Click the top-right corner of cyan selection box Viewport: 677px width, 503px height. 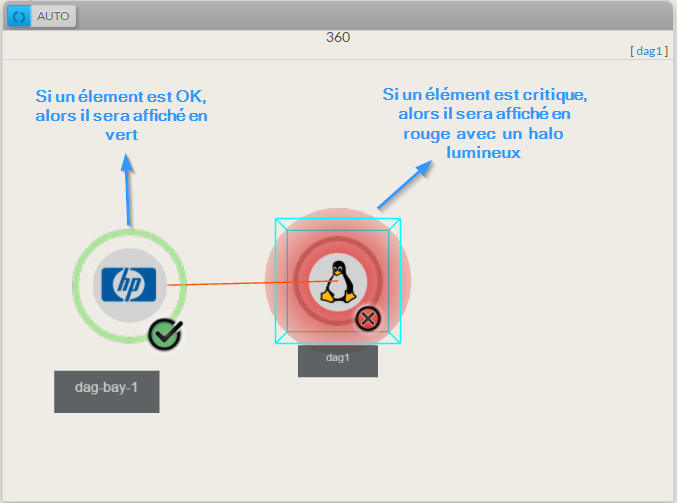tap(400, 219)
